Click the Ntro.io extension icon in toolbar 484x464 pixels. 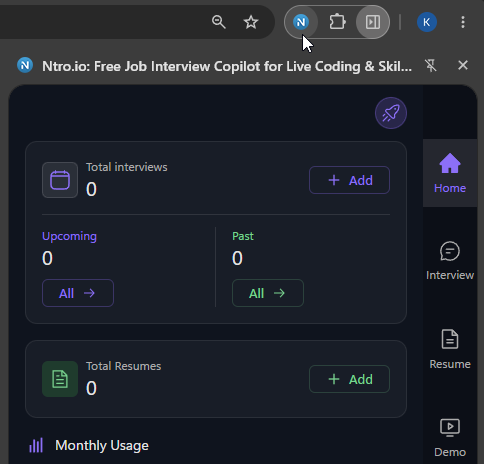point(301,22)
